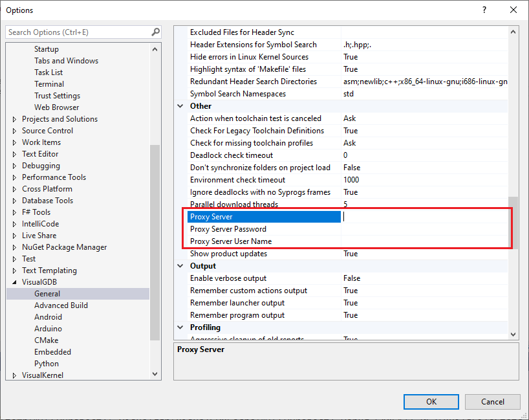Collapse the Profiling settings section
The width and height of the screenshot is (529, 420).
(x=180, y=327)
